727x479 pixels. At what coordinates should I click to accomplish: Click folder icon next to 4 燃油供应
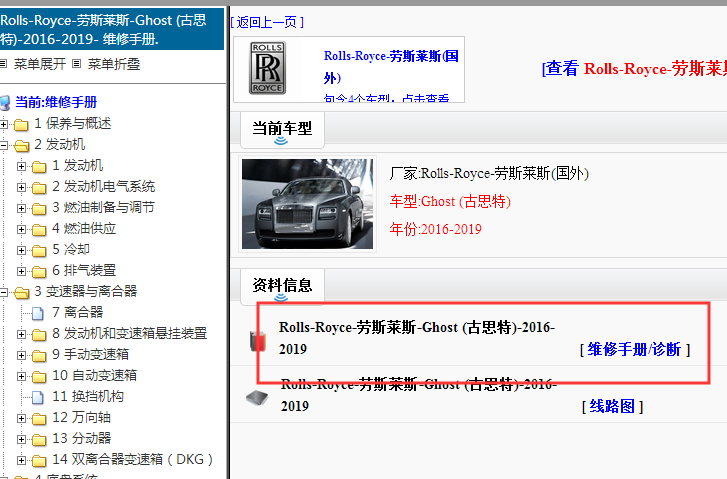tap(39, 230)
